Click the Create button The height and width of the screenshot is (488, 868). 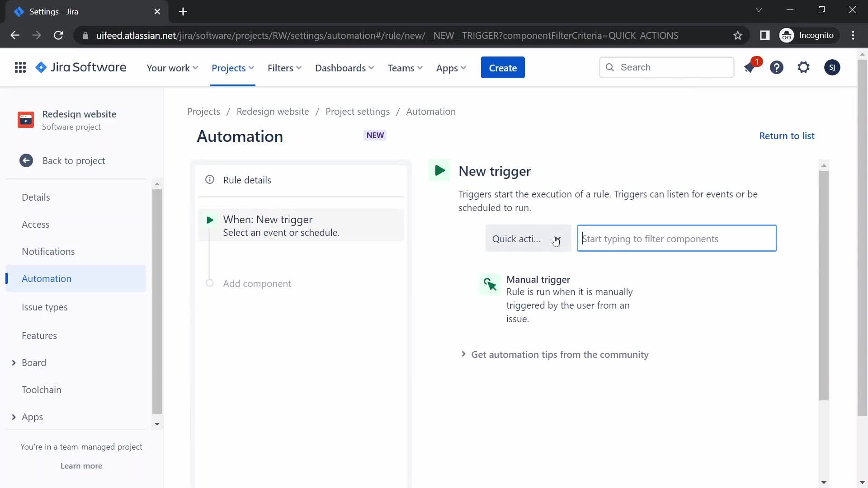pos(503,67)
